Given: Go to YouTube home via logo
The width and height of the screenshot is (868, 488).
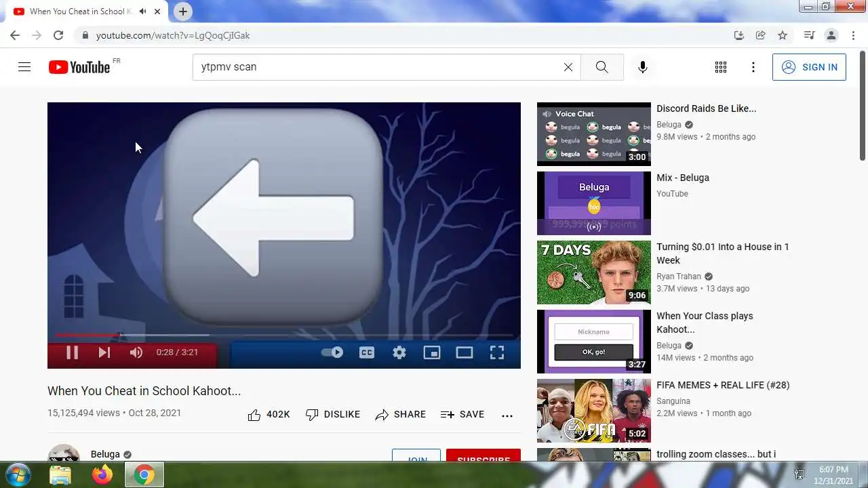Looking at the screenshot, I should point(79,67).
